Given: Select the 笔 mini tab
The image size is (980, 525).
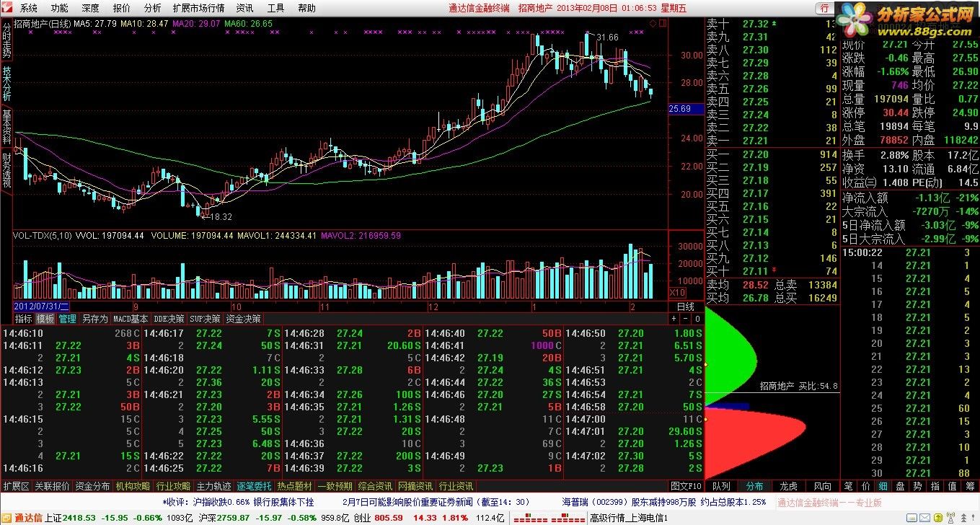Looking at the screenshot, I should coord(849,486).
